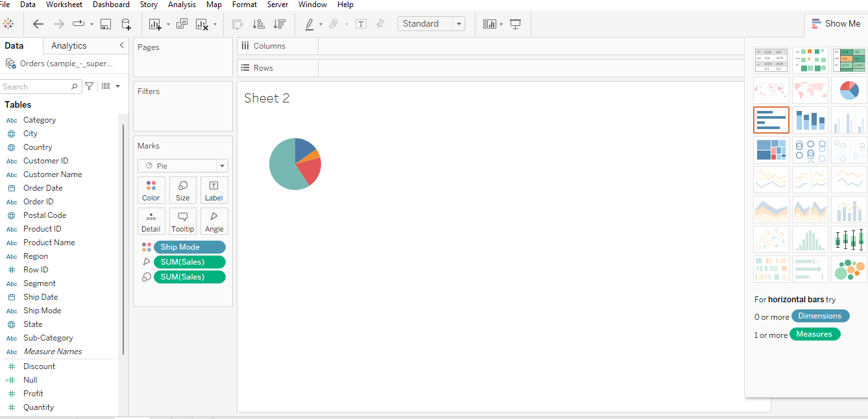868x419 pixels.
Task: Open the Analysis menu
Action: pyautogui.click(x=182, y=5)
